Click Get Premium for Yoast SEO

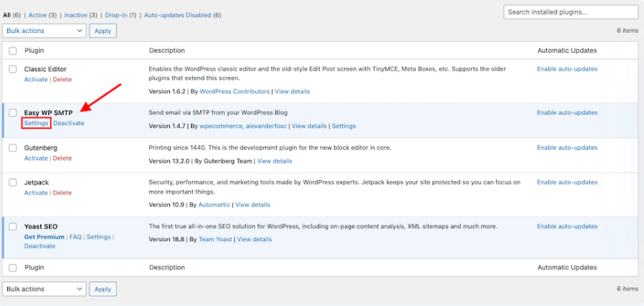(x=45, y=237)
